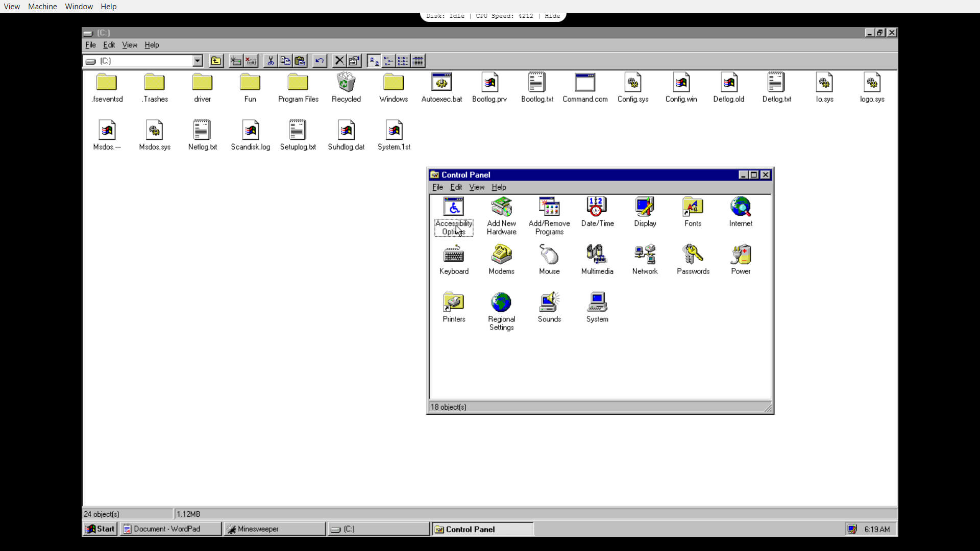This screenshot has height=551, width=980.
Task: Select System control panel icon
Action: pyautogui.click(x=597, y=308)
